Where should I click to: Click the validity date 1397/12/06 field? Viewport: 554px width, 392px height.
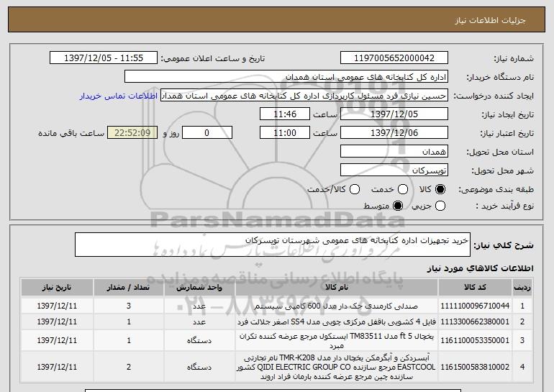pyautogui.click(x=393, y=133)
